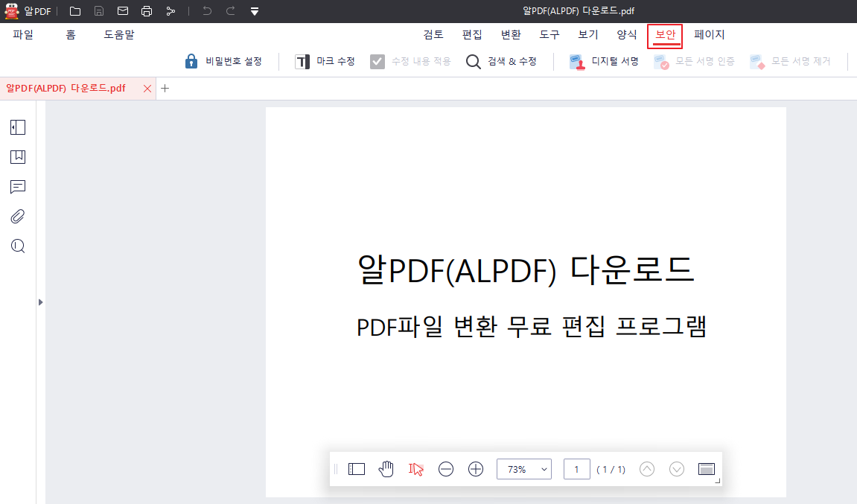The image size is (857, 504).
Task: Start a 디지털 서명
Action: (605, 61)
